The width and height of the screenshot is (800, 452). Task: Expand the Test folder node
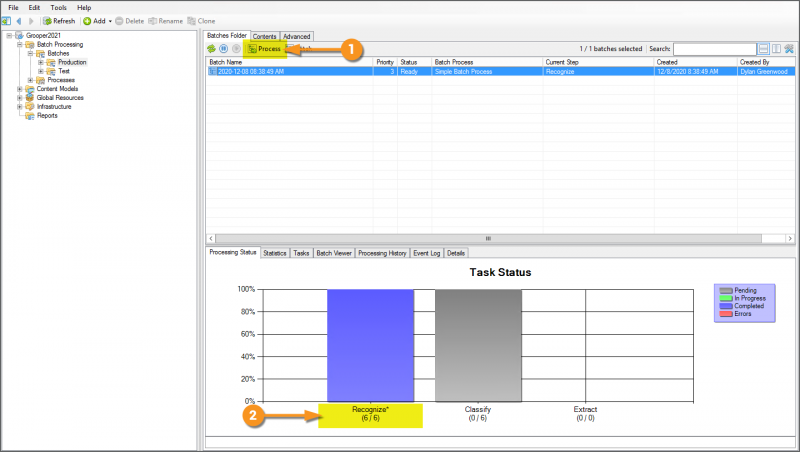click(x=41, y=71)
